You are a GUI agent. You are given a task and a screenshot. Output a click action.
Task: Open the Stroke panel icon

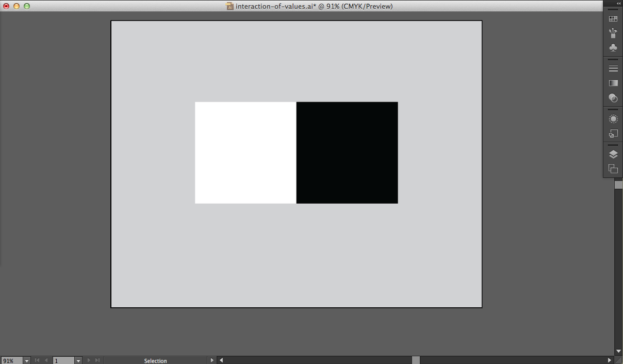[x=613, y=69]
